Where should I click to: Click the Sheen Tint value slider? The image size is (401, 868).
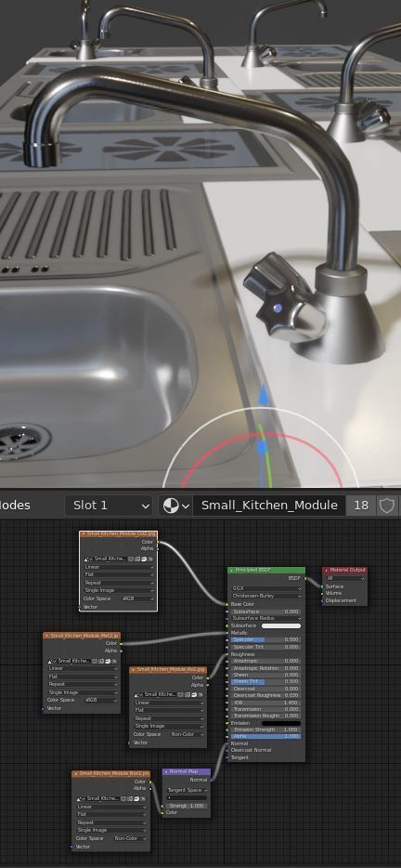click(266, 681)
